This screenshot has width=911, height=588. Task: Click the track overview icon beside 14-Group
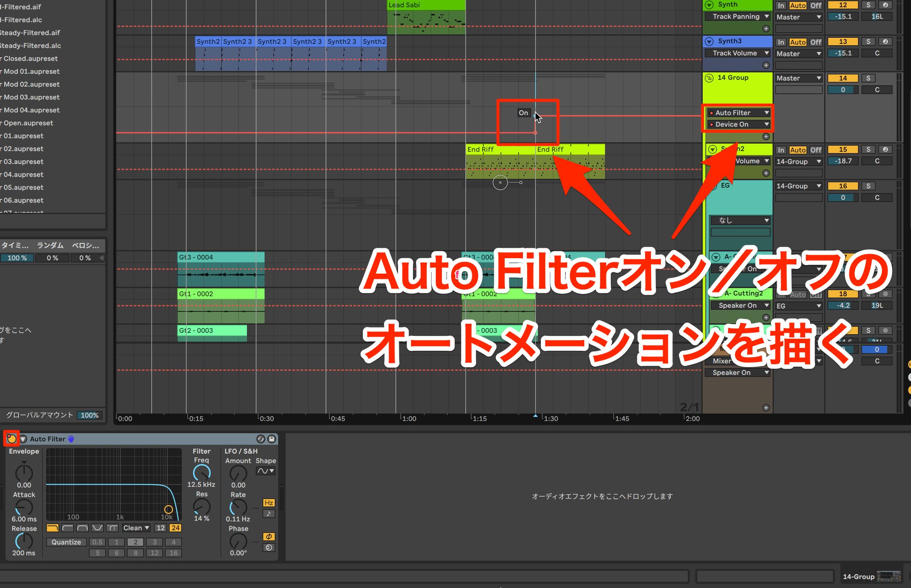pos(889,576)
